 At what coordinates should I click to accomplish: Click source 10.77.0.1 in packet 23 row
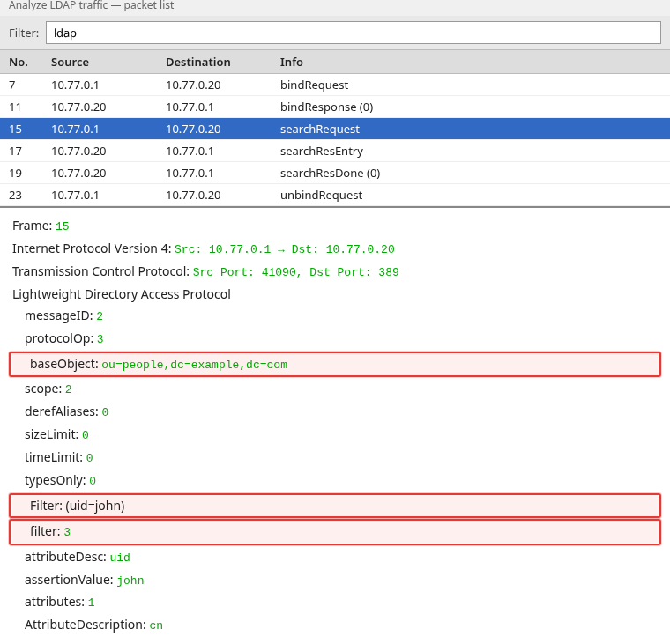[x=75, y=196]
